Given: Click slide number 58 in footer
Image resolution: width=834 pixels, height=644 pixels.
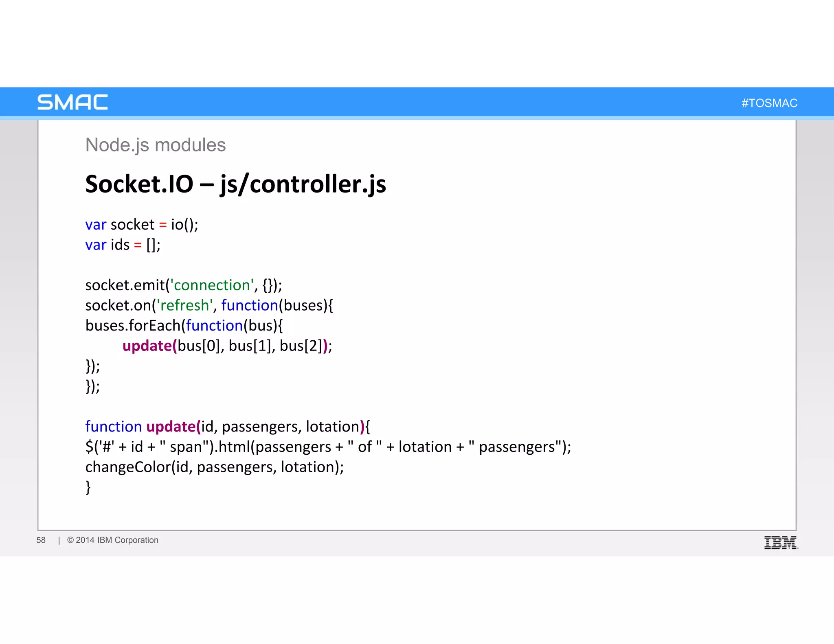Looking at the screenshot, I should [x=41, y=540].
